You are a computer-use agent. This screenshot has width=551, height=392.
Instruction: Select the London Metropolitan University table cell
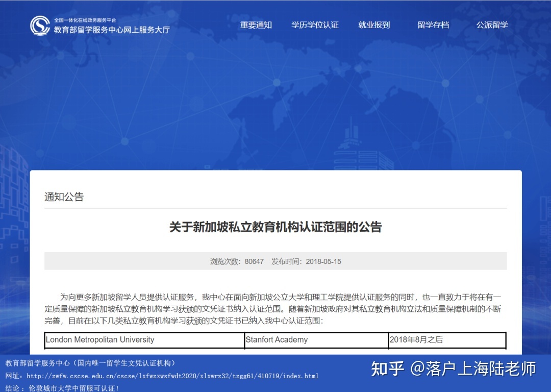145,340
